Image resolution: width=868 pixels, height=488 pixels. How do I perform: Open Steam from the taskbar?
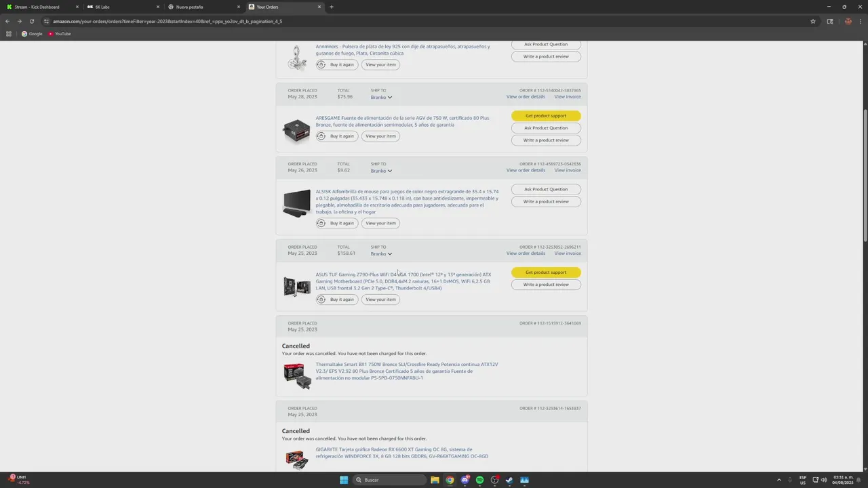click(x=509, y=480)
